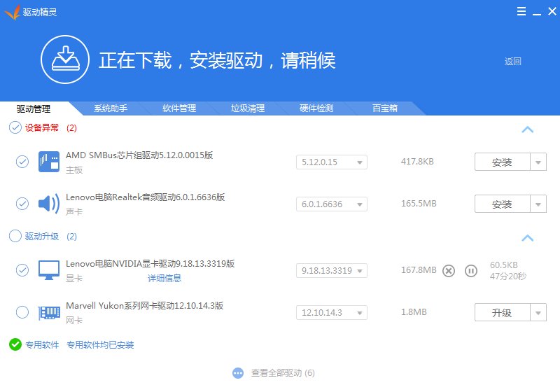560x392 pixels.
Task: Open the hamburger main menu icon
Action: pyautogui.click(x=521, y=11)
